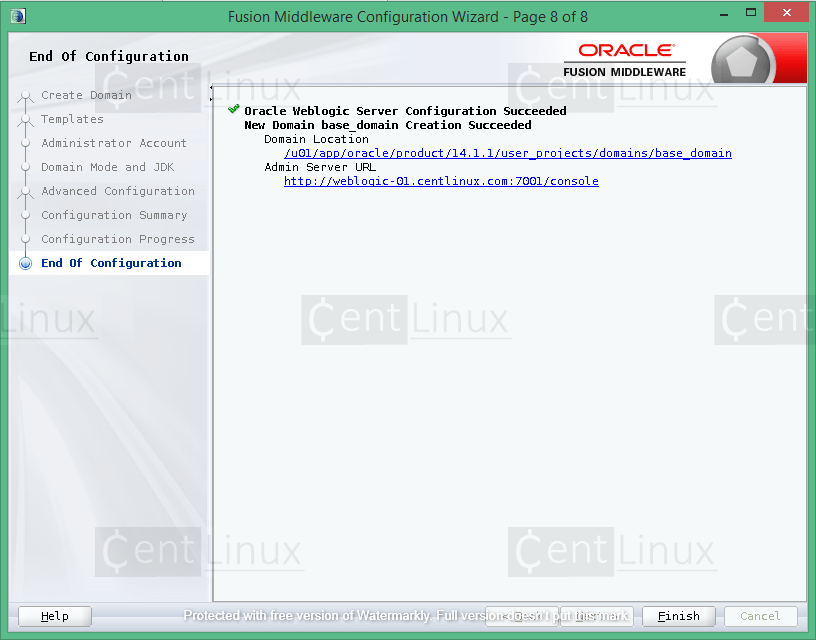Click the Help button
This screenshot has height=640, width=816.
point(55,616)
